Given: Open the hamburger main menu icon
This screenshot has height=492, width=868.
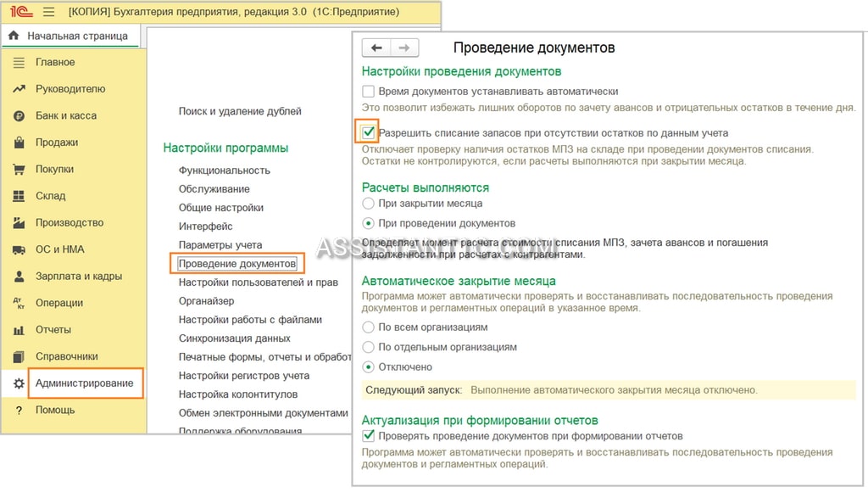Looking at the screenshot, I should (48, 12).
